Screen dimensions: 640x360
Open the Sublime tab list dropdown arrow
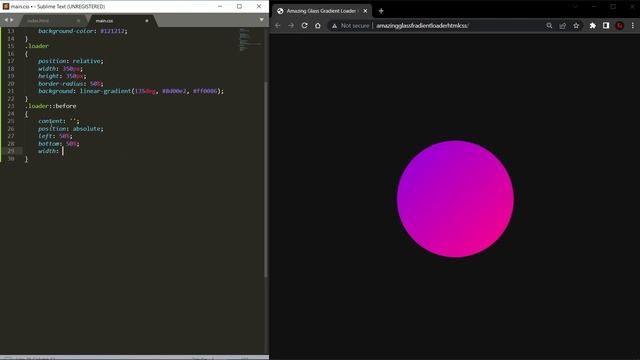[262, 20]
